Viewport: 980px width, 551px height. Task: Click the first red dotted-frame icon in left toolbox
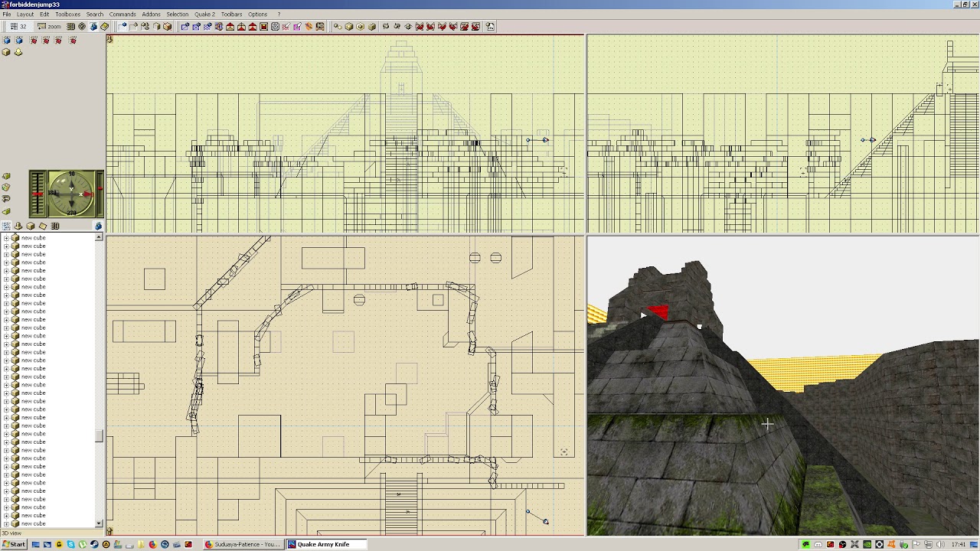point(34,40)
